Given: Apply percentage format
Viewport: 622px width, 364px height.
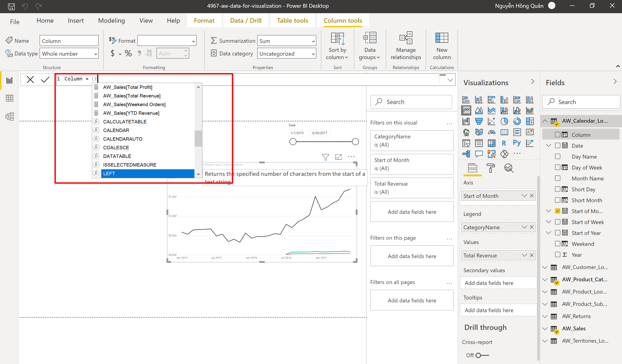Looking at the screenshot, I should [128, 53].
